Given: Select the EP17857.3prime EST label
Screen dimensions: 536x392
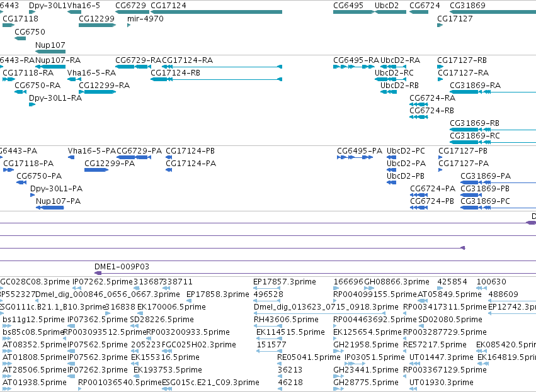Looking at the screenshot, I should click(285, 282).
